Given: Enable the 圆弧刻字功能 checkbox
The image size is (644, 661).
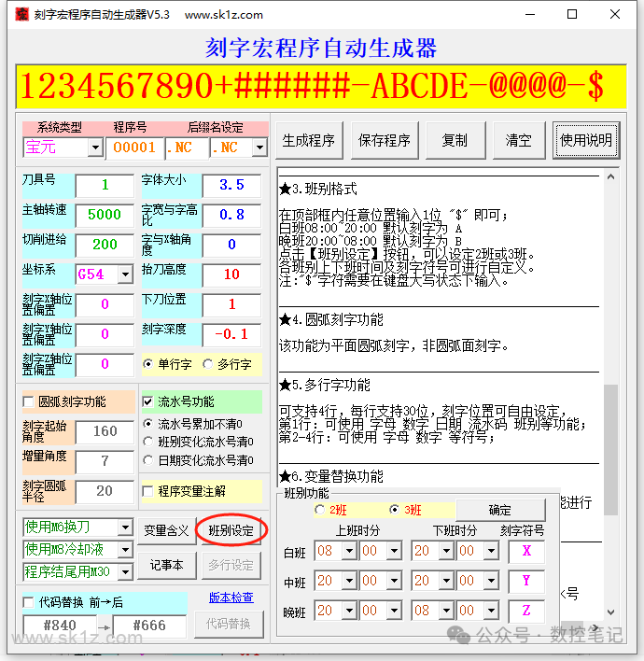Looking at the screenshot, I should tap(29, 401).
